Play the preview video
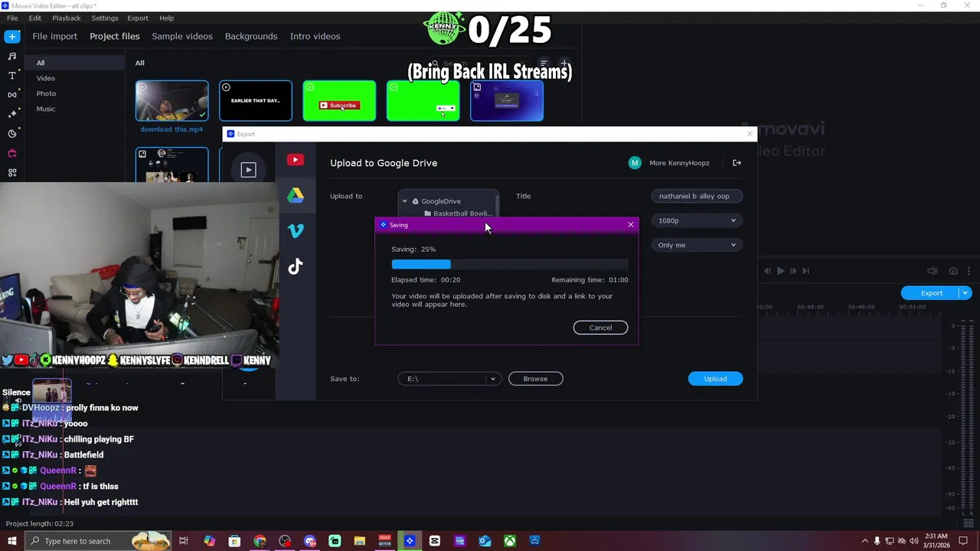This screenshot has width=980, height=551. (780, 271)
